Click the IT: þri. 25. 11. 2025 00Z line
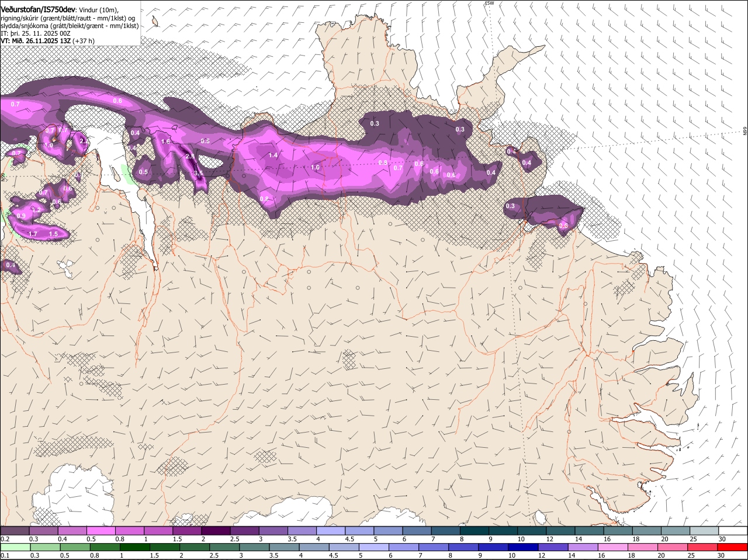 pos(36,33)
